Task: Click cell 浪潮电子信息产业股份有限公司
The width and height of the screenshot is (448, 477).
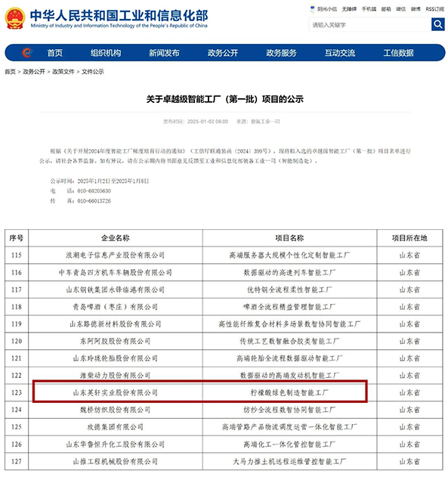Action: [116, 255]
